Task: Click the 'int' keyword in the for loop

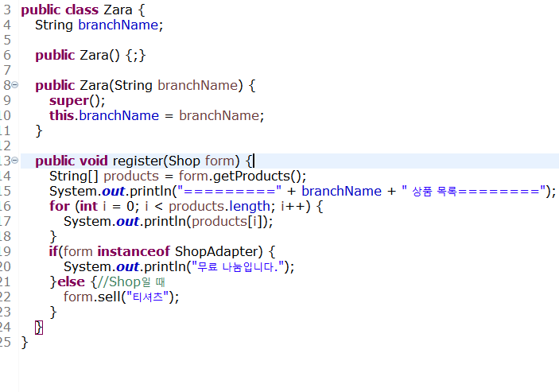Action: coord(88,206)
